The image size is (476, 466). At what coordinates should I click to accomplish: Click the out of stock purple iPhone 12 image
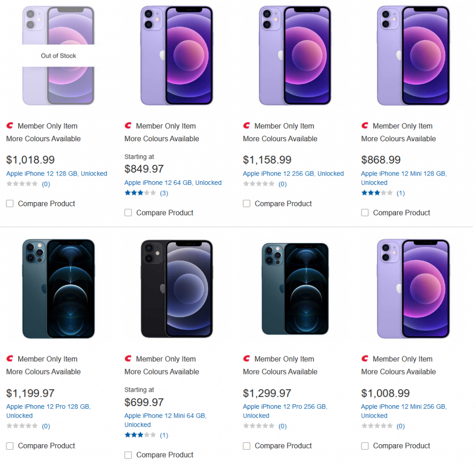point(58,55)
